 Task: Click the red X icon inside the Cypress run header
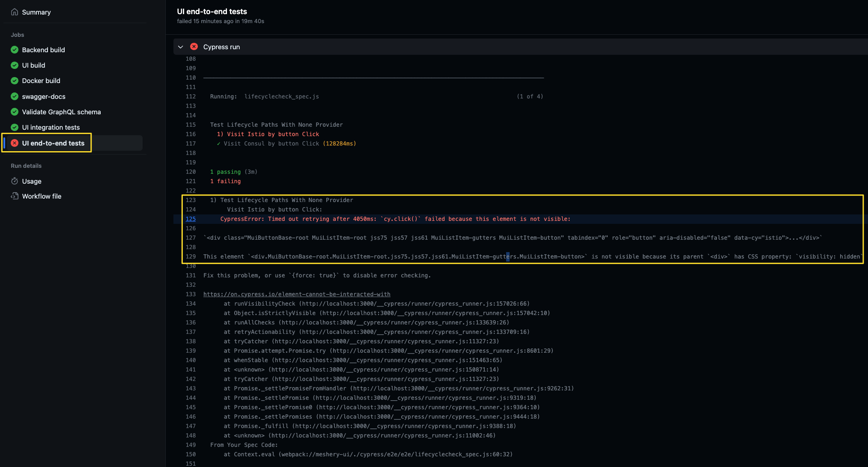(194, 47)
